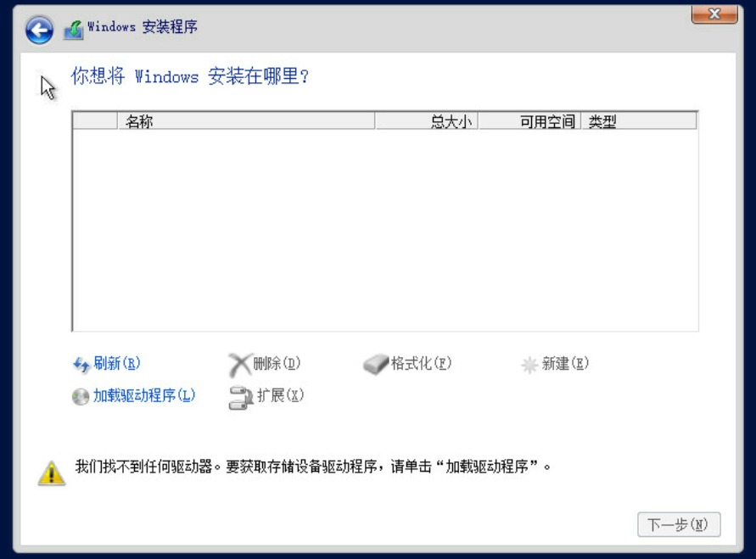The width and height of the screenshot is (756, 559).
Task: Click the 刷新 refresh arrows icon
Action: click(x=81, y=364)
